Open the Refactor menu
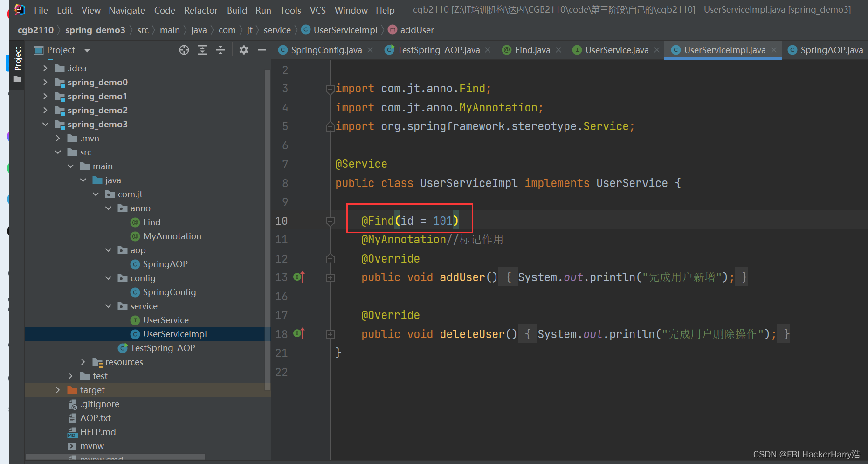 200,10
